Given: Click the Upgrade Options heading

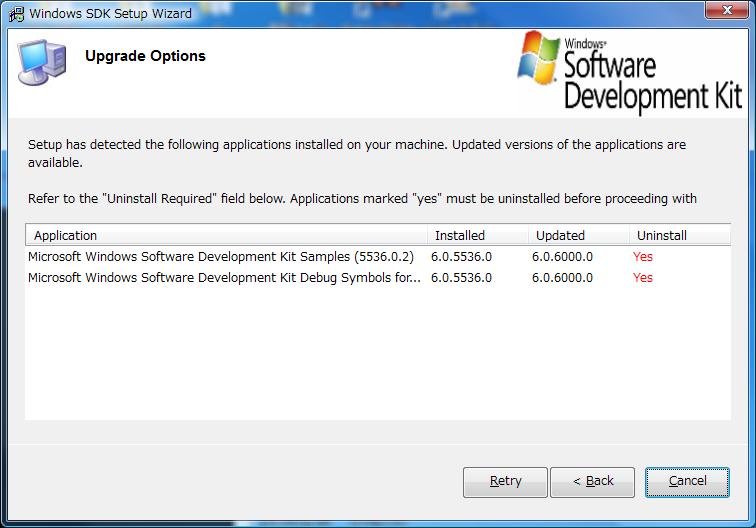Looking at the screenshot, I should 145,56.
